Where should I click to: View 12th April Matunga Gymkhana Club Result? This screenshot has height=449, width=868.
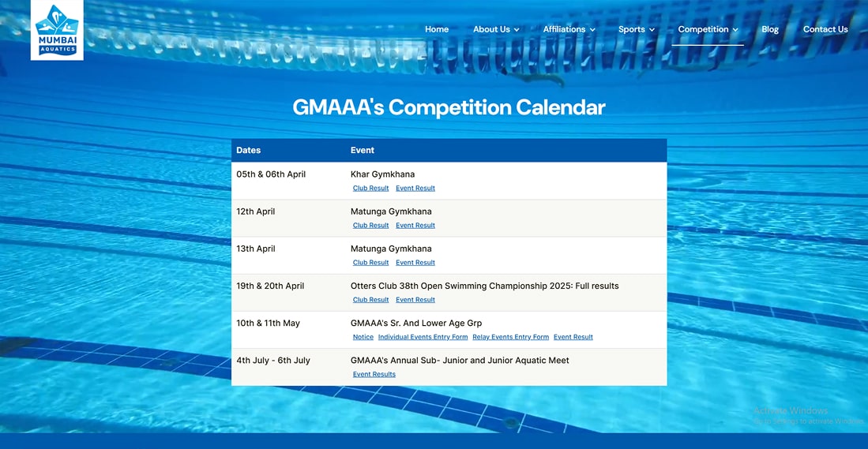pyautogui.click(x=370, y=226)
